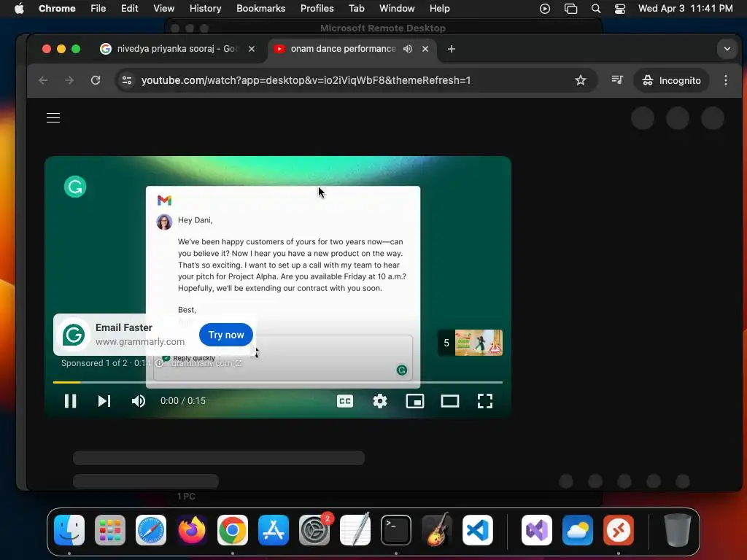Open the Window menu
The height and width of the screenshot is (560, 747).
point(397,8)
